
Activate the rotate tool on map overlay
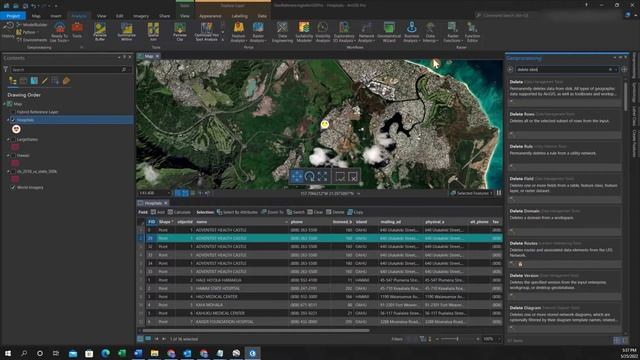[x=309, y=176]
